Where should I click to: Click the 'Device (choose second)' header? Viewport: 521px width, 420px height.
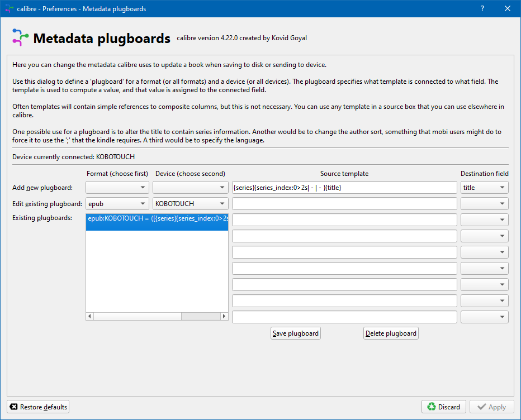(x=191, y=174)
